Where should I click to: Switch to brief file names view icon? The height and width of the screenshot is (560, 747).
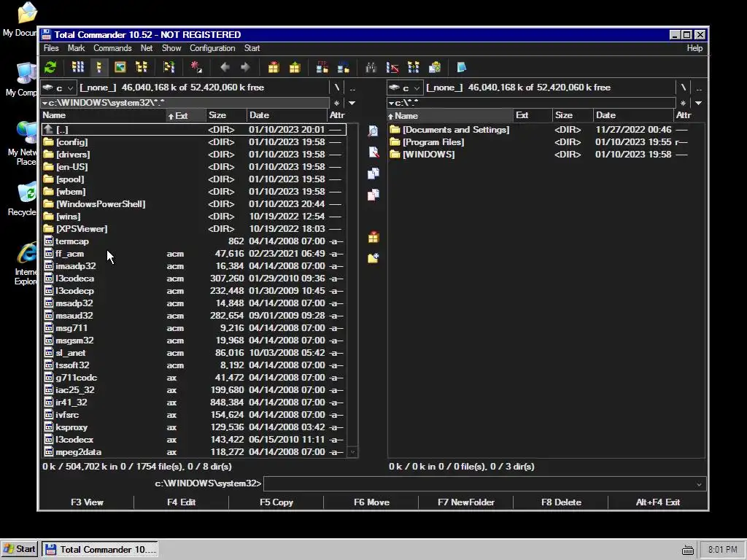77,67
